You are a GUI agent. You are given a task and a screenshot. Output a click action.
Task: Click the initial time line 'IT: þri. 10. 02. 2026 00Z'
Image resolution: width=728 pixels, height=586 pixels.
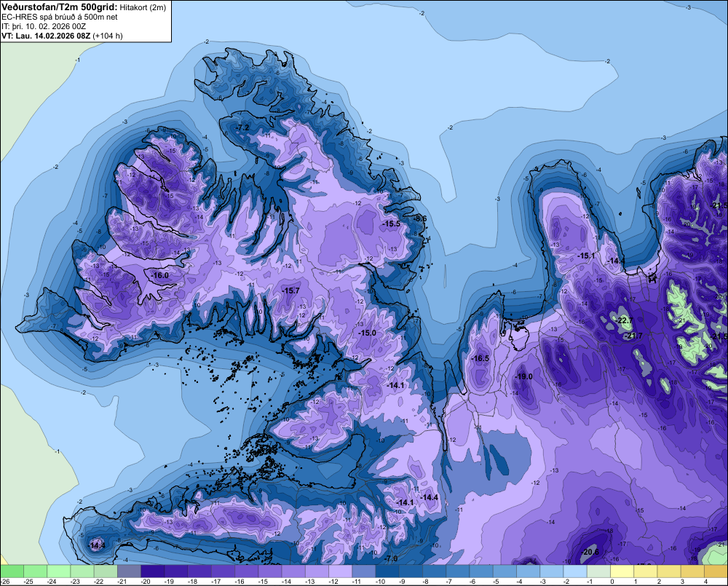[x=44, y=26]
